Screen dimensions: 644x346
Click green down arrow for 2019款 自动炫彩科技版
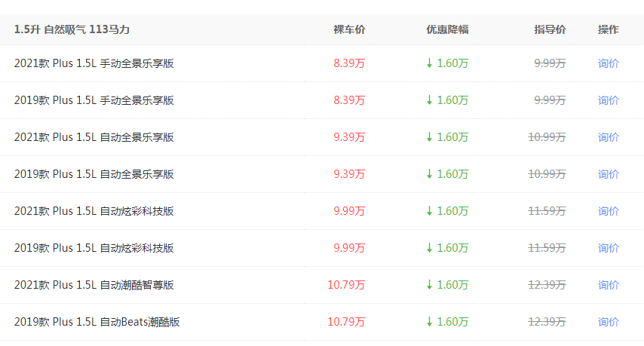(x=430, y=248)
